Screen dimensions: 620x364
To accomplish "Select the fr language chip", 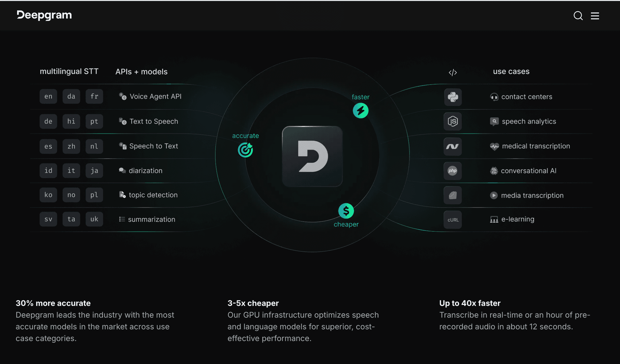I will point(94,96).
